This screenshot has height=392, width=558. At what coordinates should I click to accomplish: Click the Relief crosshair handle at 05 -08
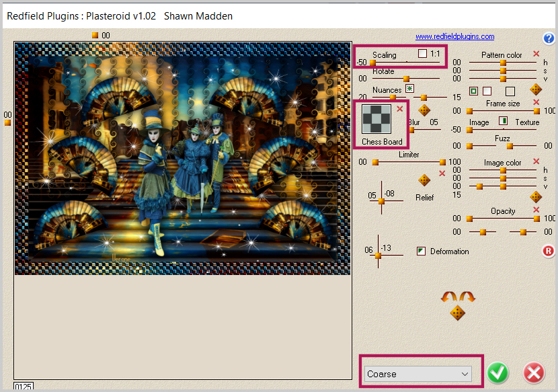(x=381, y=201)
